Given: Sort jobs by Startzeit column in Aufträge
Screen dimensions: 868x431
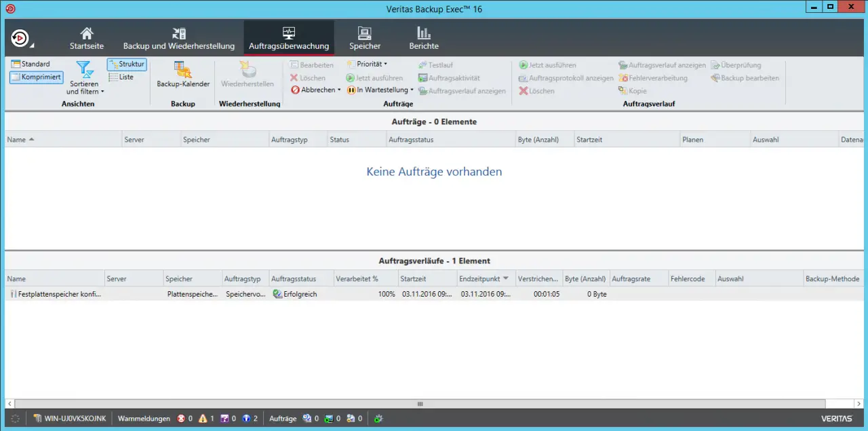Looking at the screenshot, I should click(627, 140).
